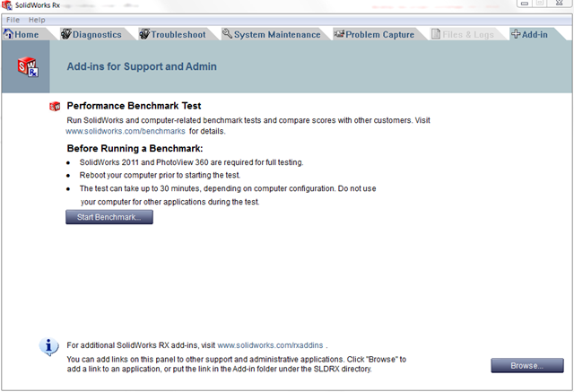The height and width of the screenshot is (392, 574).
Task: Click the Files & Logs document icon
Action: (436, 34)
